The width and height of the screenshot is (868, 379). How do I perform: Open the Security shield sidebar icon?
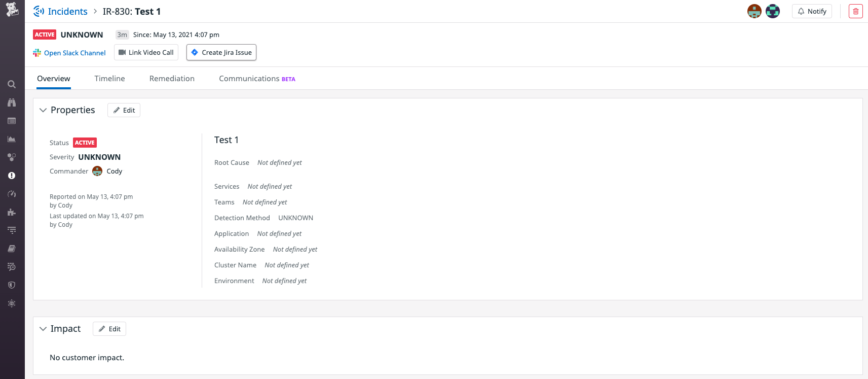point(12,285)
